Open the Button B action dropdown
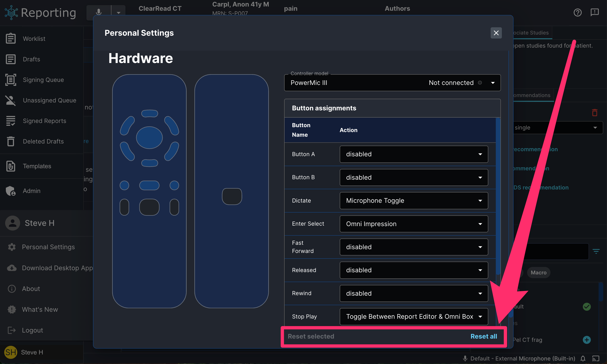 click(414, 177)
